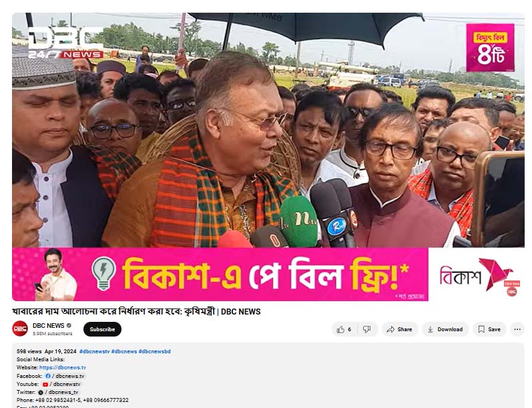The height and width of the screenshot is (408, 532).
Task: Click the pink electricity bill overlay ad
Action: pos(490,48)
